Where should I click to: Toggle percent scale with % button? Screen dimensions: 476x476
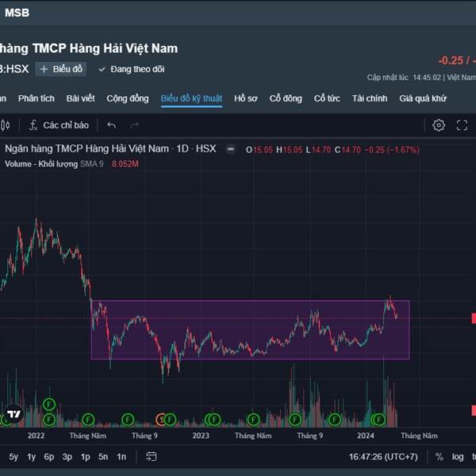click(x=440, y=457)
